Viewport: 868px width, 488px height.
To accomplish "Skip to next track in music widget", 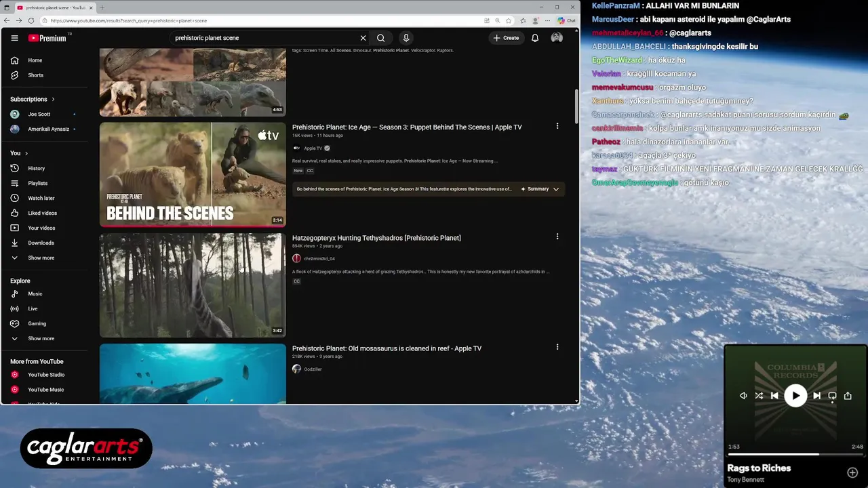I will click(x=816, y=396).
